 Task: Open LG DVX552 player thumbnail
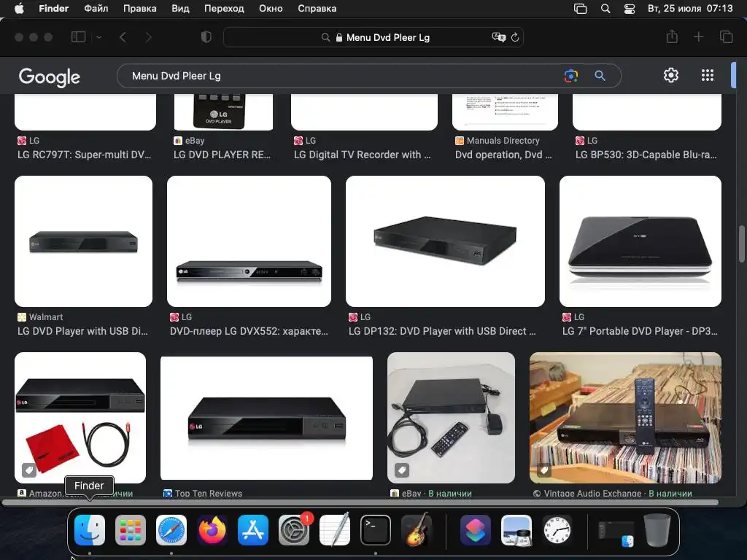[x=249, y=241]
